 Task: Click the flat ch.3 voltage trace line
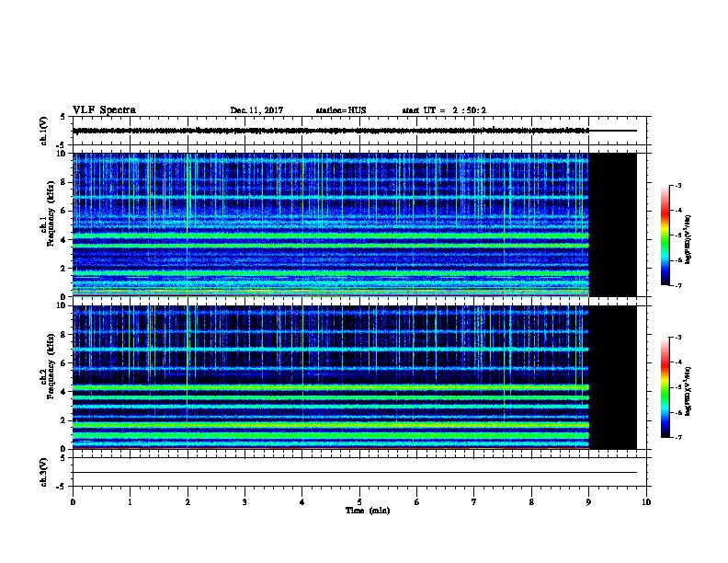(355, 473)
